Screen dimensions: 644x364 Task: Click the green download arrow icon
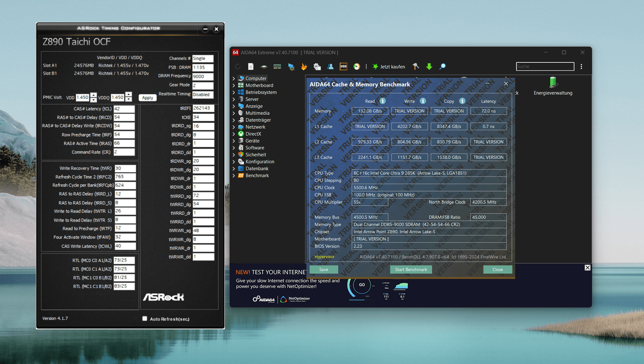(429, 66)
